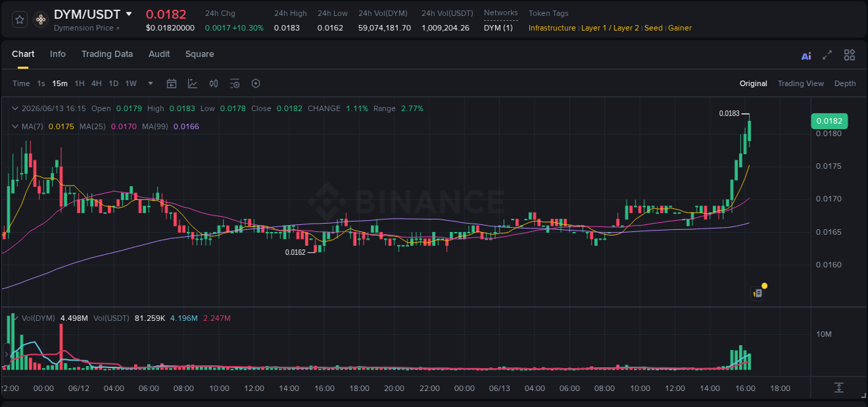Select the Original chart view

(x=753, y=83)
